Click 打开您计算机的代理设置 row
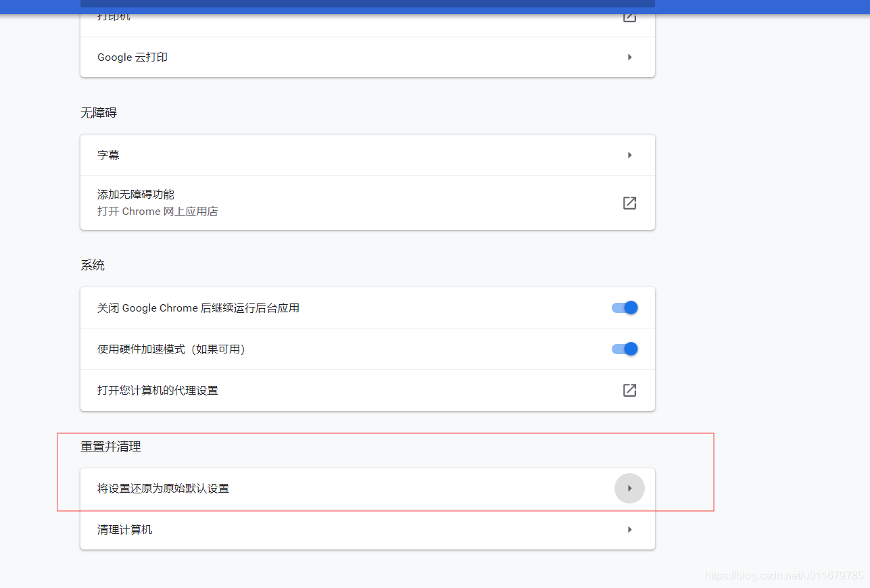 (x=368, y=390)
